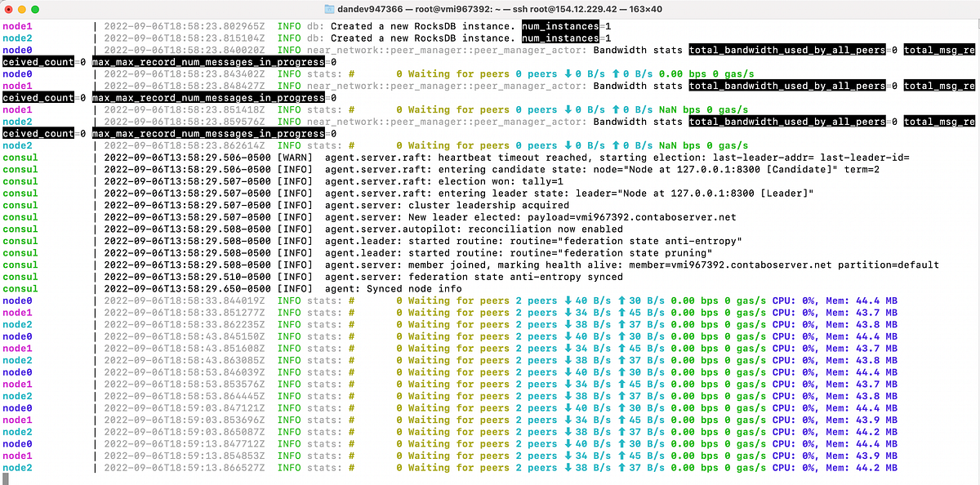Click the 'node0' label on 18:58:33.844019Z row
The width and height of the screenshot is (980, 485).
[x=17, y=300]
